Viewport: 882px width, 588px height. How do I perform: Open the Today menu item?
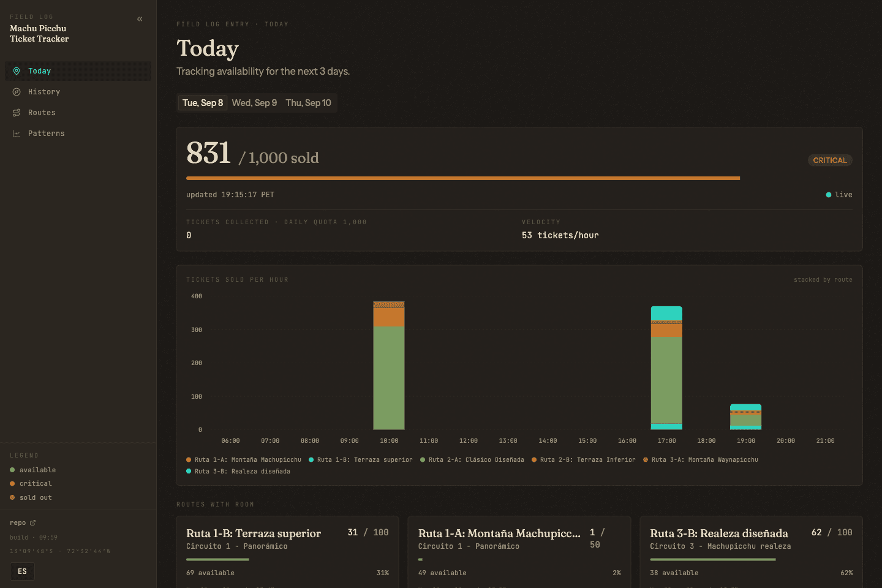78,71
